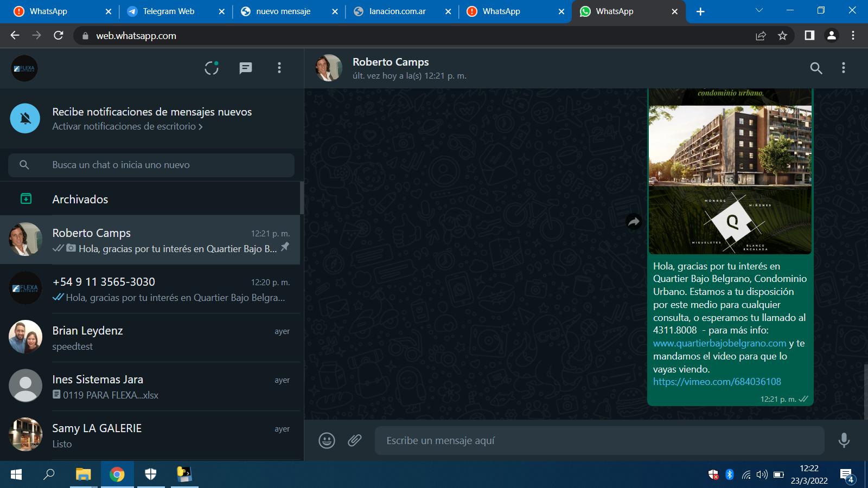Click muted notifications bell icon
This screenshot has height=488, width=868.
click(25, 118)
